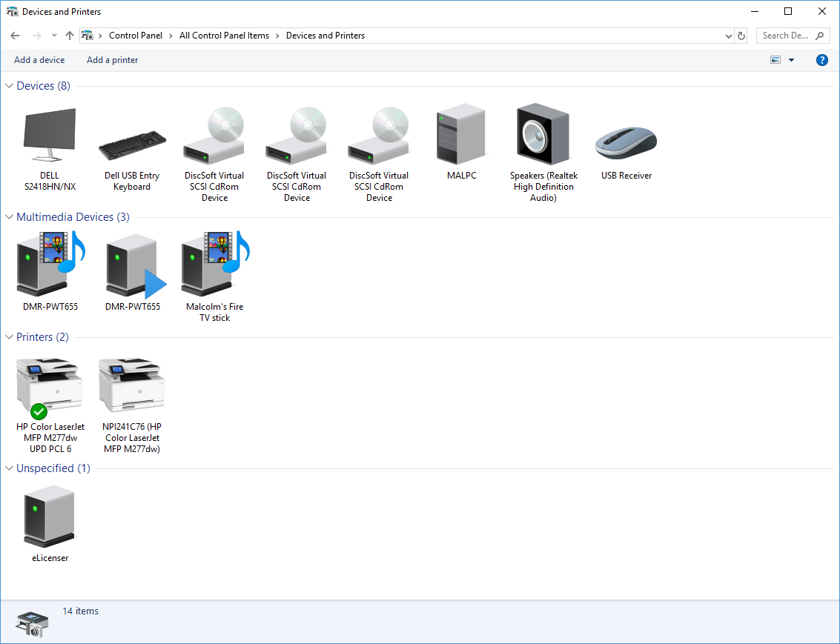Collapse the Unspecified (1) group
This screenshot has height=644, width=840.
9,468
